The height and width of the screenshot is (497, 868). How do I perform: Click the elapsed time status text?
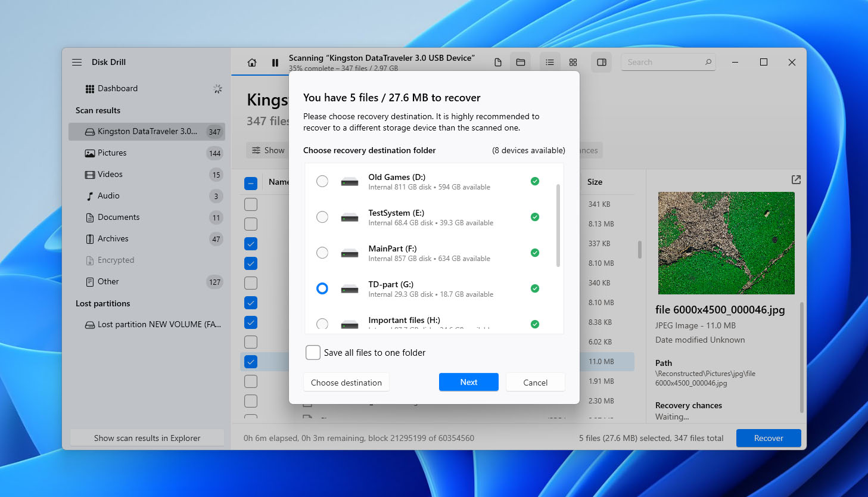click(x=359, y=438)
